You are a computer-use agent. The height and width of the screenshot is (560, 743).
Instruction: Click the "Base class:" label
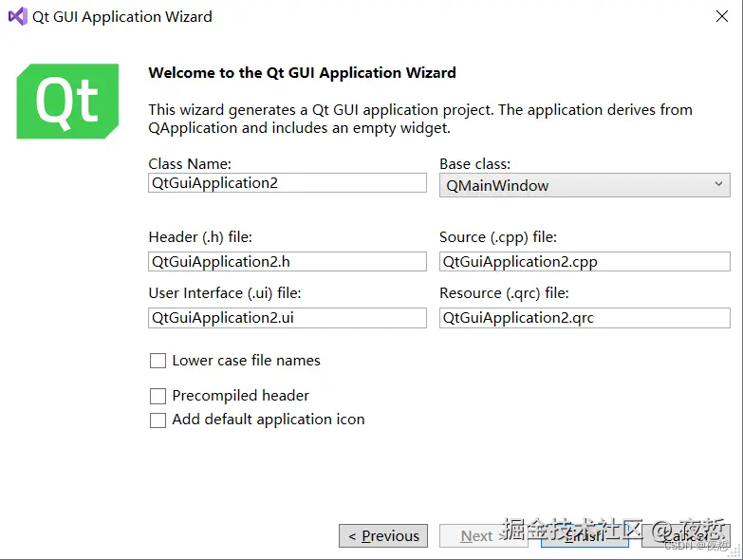tap(474, 164)
